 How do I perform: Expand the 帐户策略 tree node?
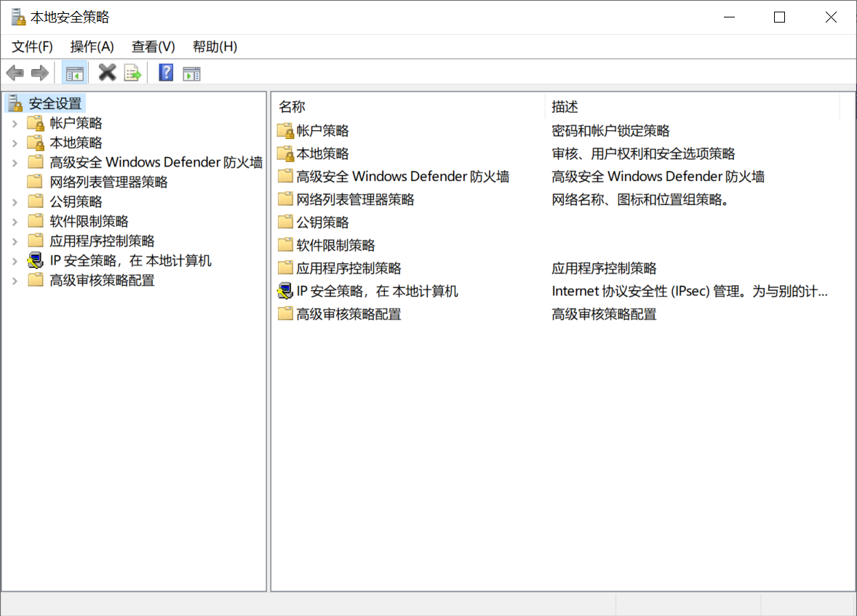click(15, 124)
